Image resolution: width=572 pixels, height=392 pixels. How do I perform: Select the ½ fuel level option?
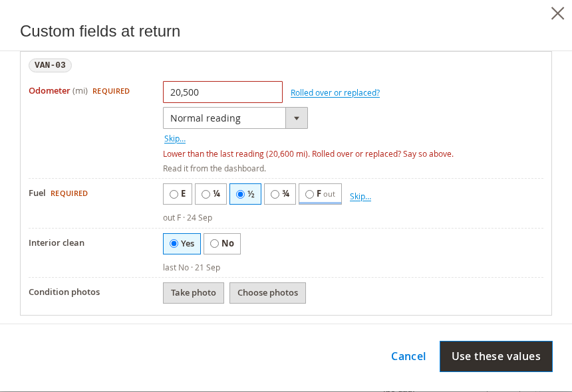click(x=245, y=194)
